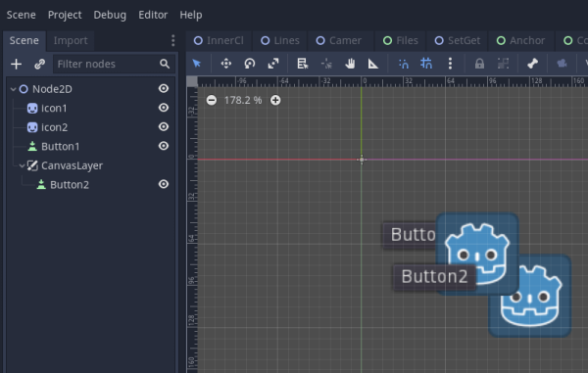Click the project camera override icon
Image resolution: width=588 pixels, height=373 pixels.
[562, 64]
